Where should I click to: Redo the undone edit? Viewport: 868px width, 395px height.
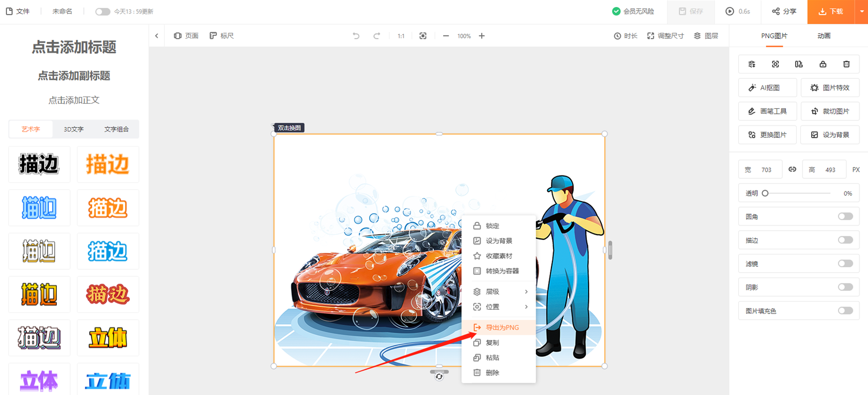377,36
